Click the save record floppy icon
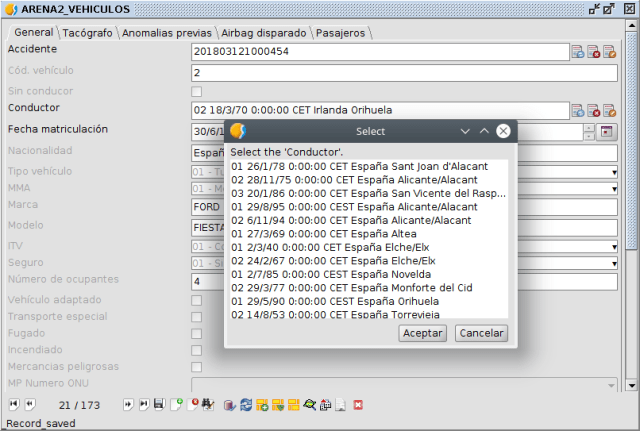 pyautogui.click(x=159, y=405)
